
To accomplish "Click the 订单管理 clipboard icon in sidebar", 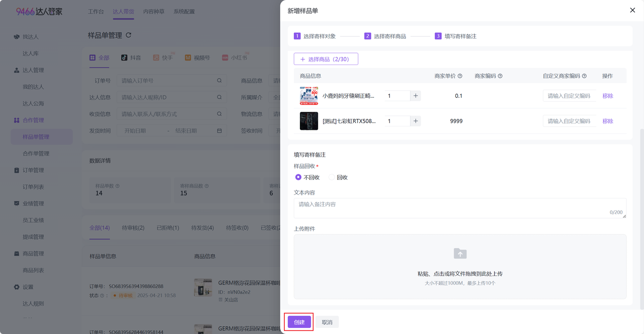I will [17, 170].
